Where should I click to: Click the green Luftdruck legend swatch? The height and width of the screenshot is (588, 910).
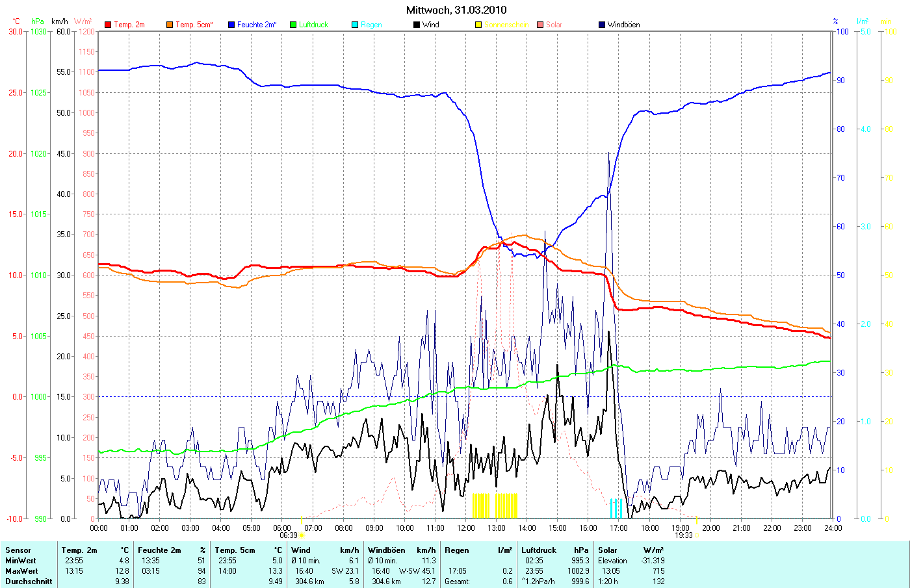click(293, 25)
